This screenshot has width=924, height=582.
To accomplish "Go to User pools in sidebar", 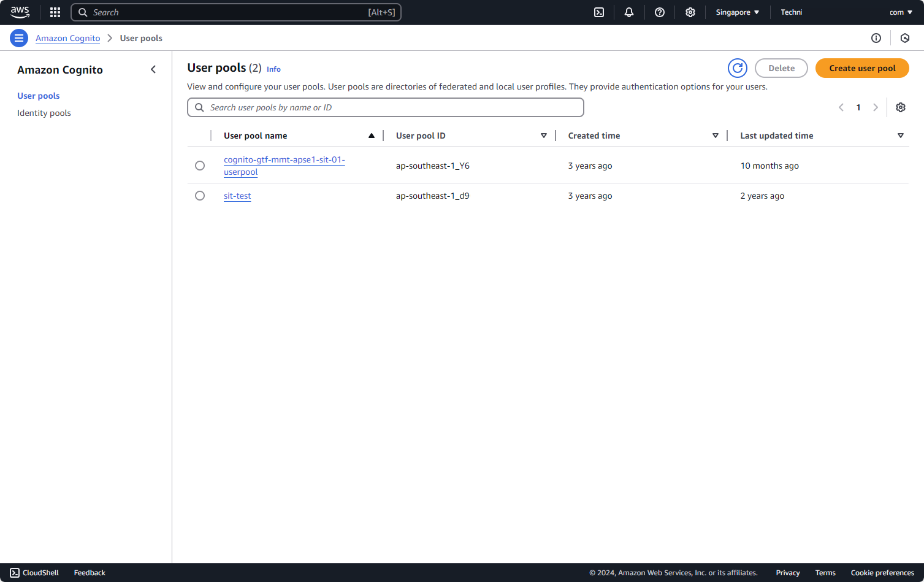I will [39, 96].
